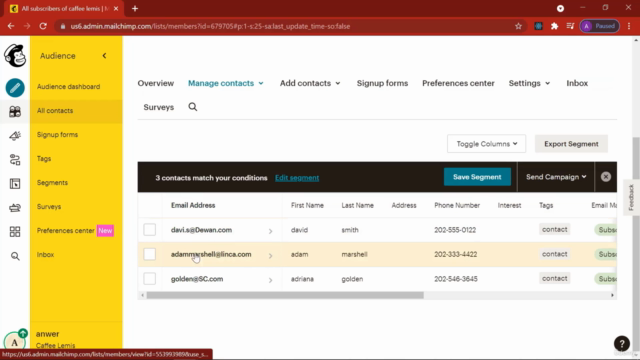This screenshot has height=360, width=640.
Task: Go to Overview tab
Action: click(156, 83)
